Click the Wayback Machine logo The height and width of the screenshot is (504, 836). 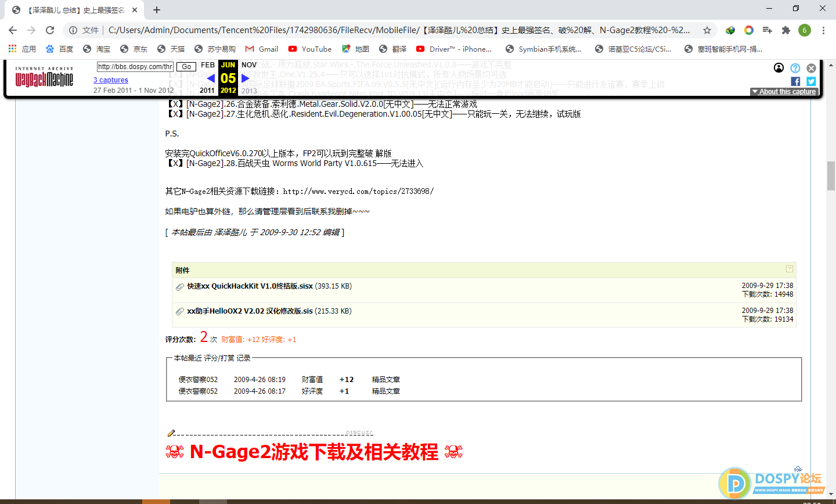44,77
